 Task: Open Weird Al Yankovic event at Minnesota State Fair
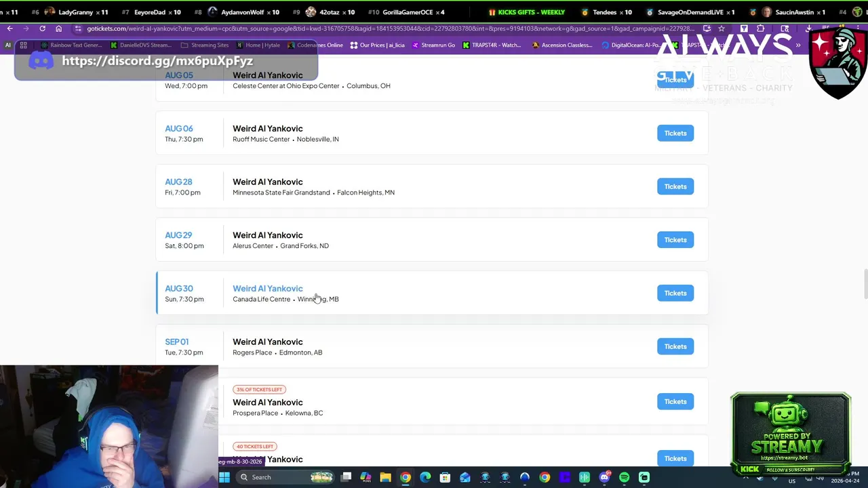(268, 182)
